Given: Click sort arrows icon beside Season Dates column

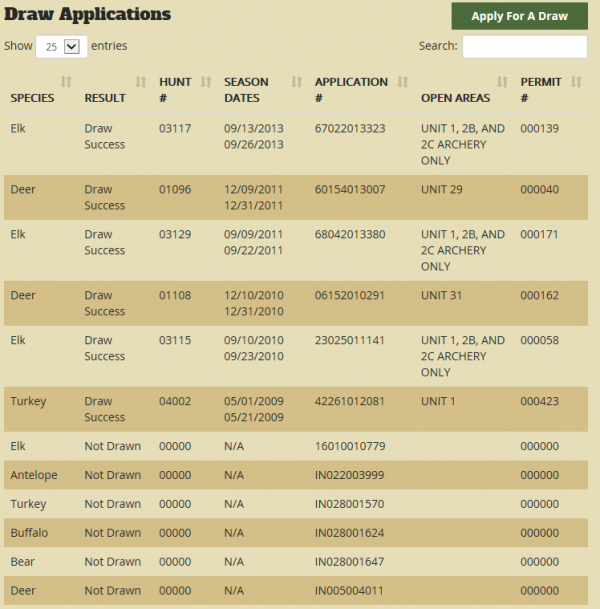Looking at the screenshot, I should click(297, 81).
